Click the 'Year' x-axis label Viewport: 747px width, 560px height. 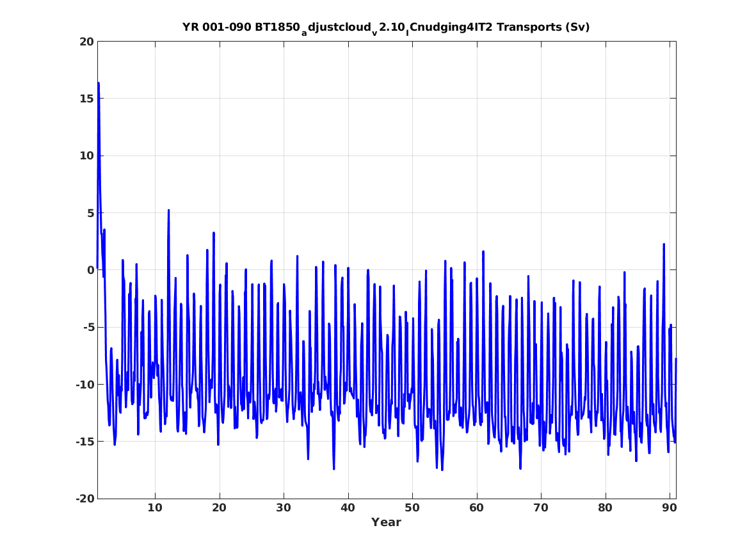click(x=386, y=522)
